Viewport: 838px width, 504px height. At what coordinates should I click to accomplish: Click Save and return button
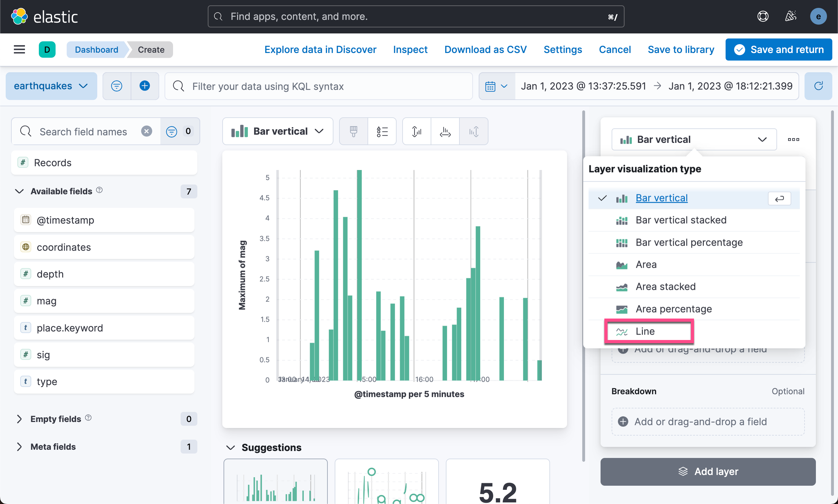[x=778, y=50]
